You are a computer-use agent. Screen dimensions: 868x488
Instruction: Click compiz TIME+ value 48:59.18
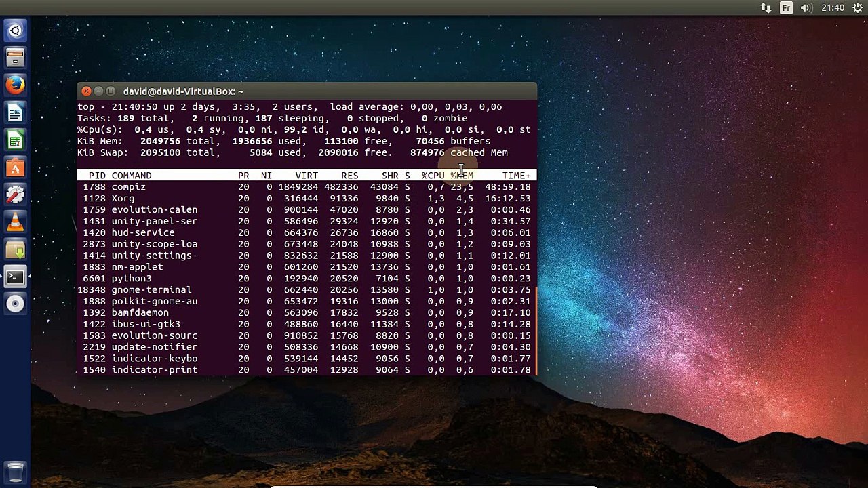pyautogui.click(x=508, y=187)
